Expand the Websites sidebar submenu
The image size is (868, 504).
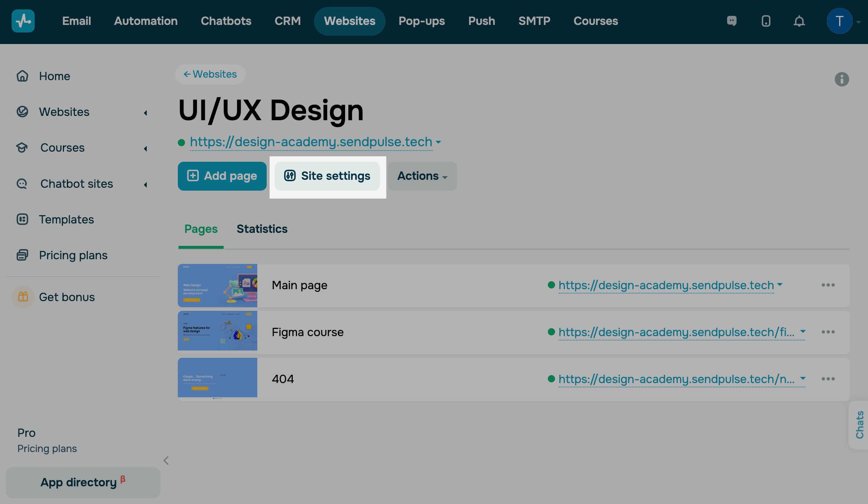(x=145, y=113)
